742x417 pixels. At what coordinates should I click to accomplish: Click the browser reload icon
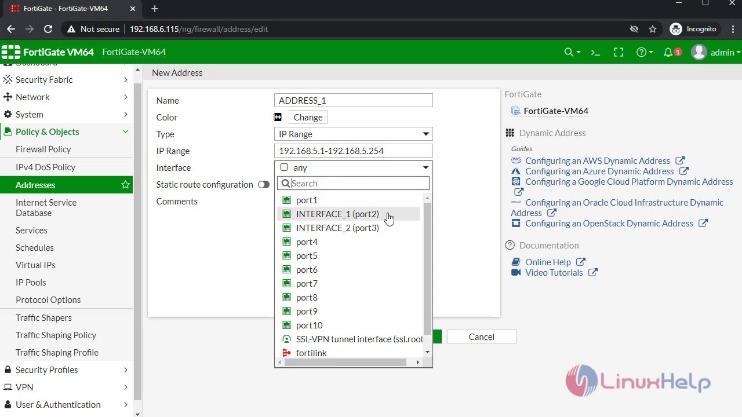[48, 29]
